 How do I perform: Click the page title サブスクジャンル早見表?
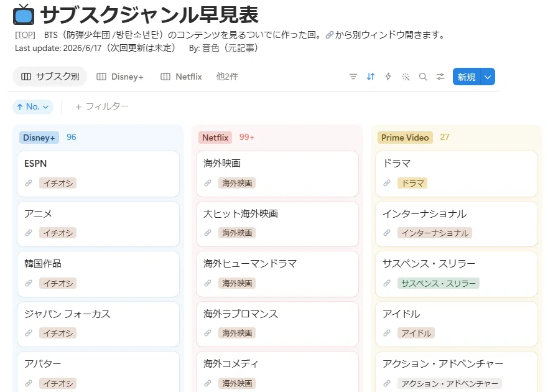tap(149, 15)
